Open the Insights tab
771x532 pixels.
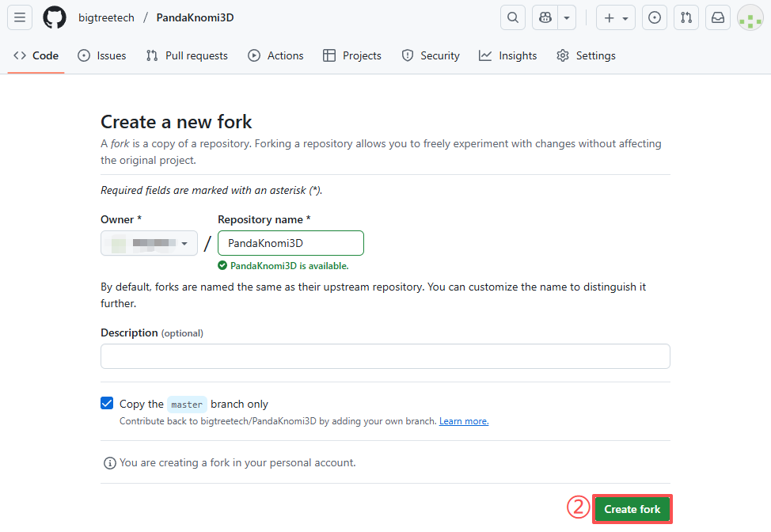508,55
